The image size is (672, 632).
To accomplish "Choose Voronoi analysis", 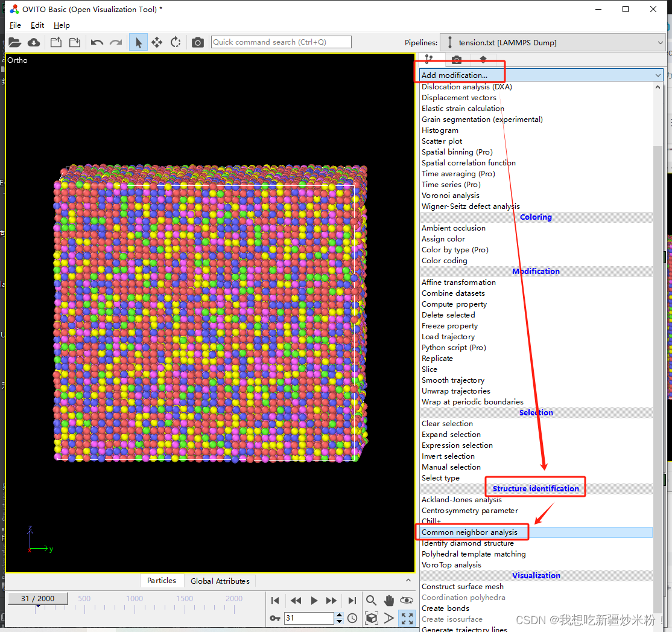I will pos(451,196).
